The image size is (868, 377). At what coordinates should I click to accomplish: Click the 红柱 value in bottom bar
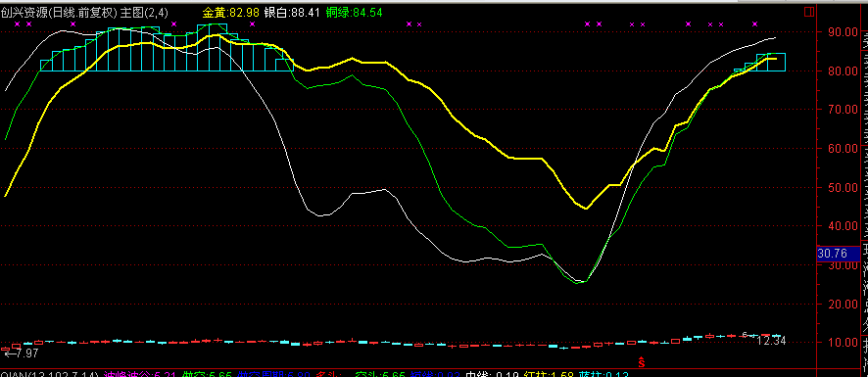click(x=548, y=374)
